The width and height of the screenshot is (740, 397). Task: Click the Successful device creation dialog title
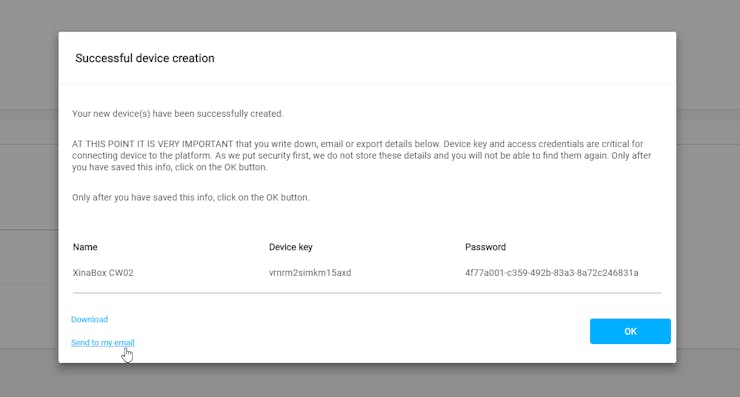pyautogui.click(x=145, y=58)
